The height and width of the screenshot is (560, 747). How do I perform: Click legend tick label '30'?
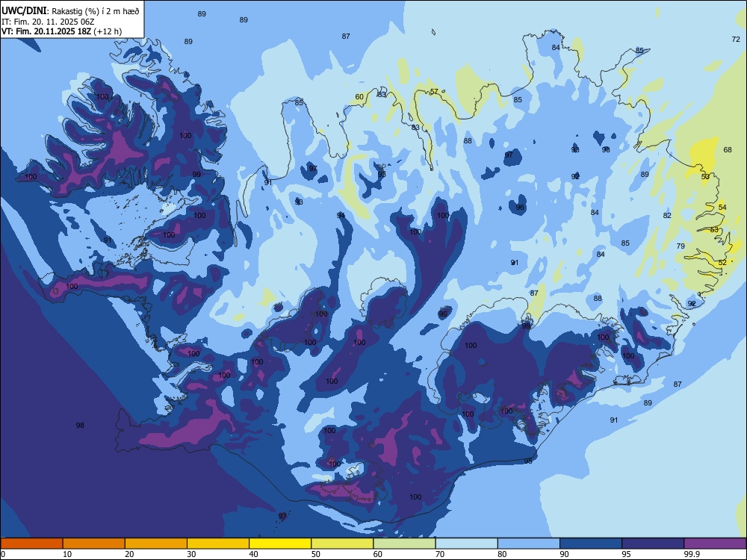pyautogui.click(x=191, y=554)
